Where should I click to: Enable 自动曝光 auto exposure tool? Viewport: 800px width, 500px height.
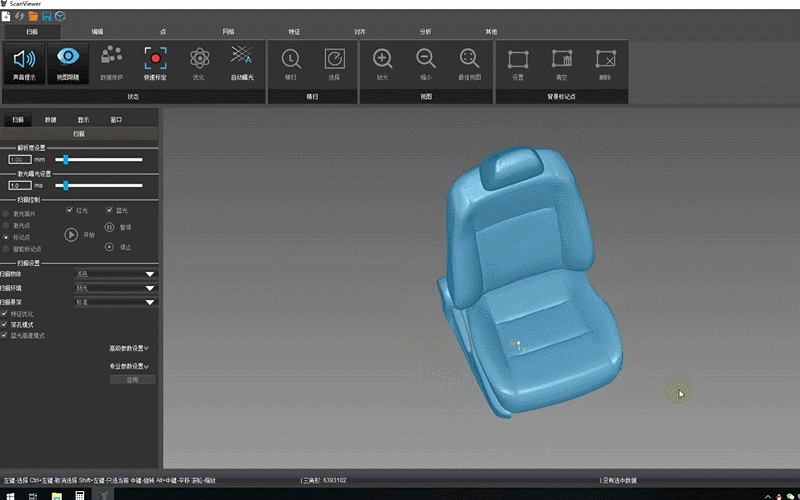click(242, 63)
